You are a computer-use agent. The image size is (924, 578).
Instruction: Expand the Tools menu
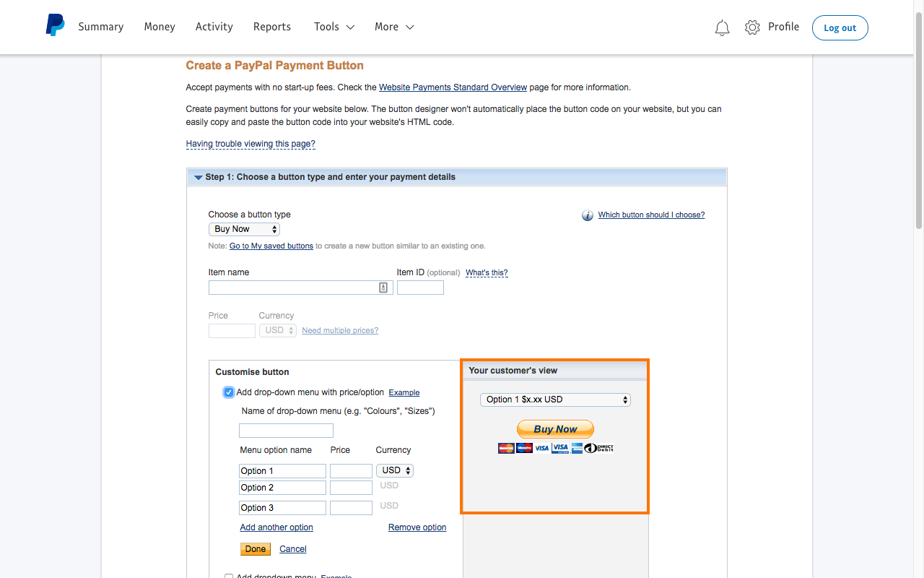coord(334,27)
